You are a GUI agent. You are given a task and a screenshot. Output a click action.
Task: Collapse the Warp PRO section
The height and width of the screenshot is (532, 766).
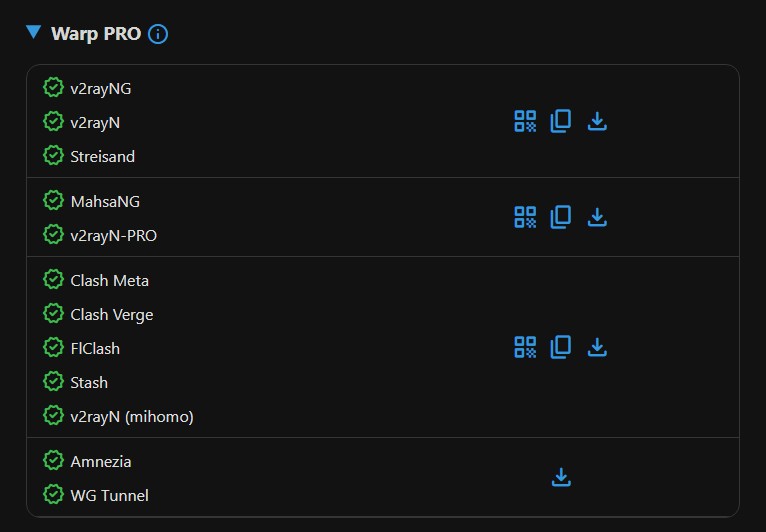34,33
